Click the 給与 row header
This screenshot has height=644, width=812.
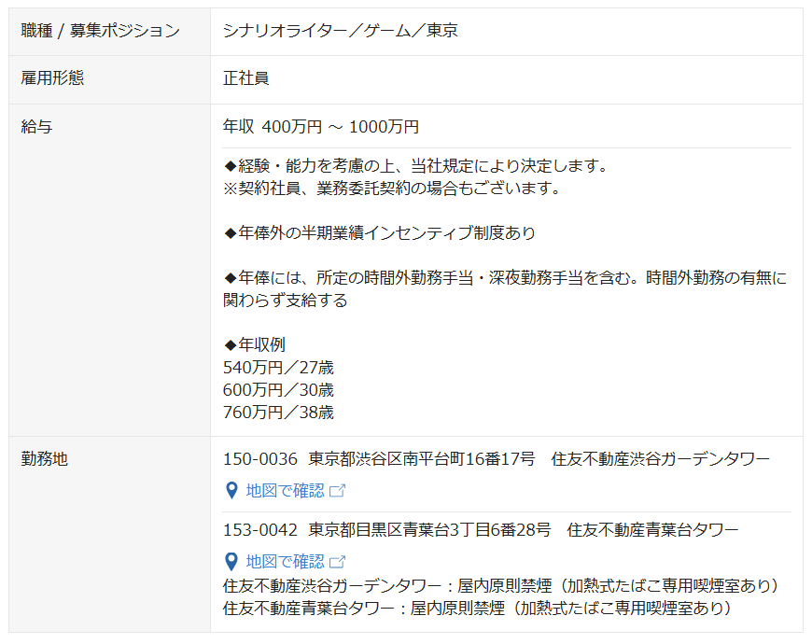36,127
